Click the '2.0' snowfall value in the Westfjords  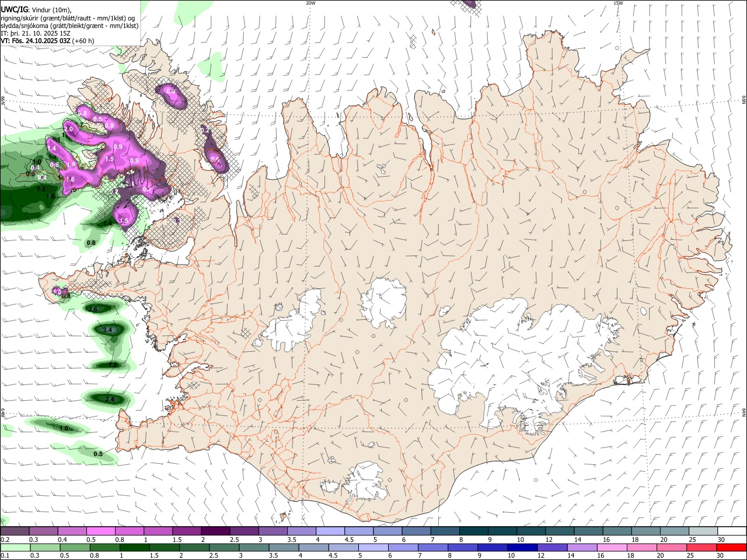[68, 129]
